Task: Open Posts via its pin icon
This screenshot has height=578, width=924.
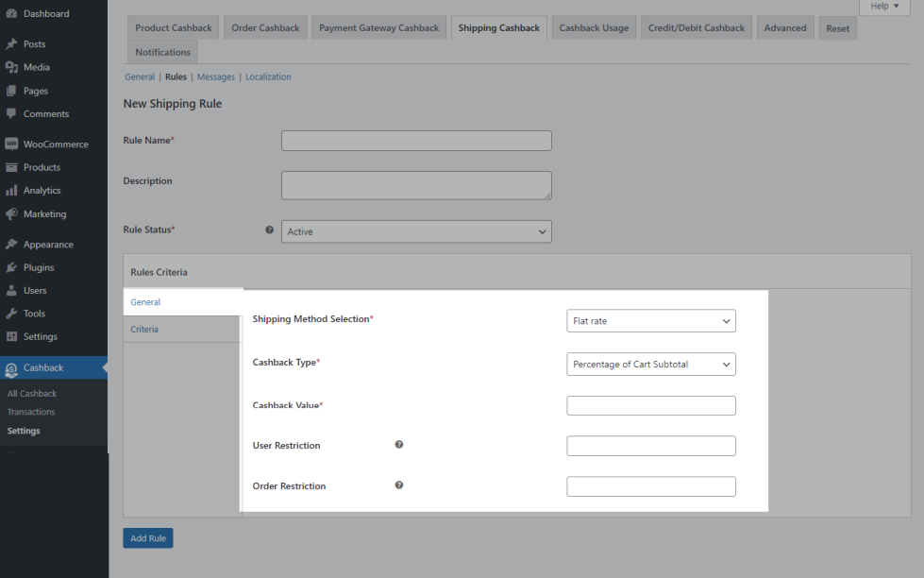Action: tap(11, 44)
